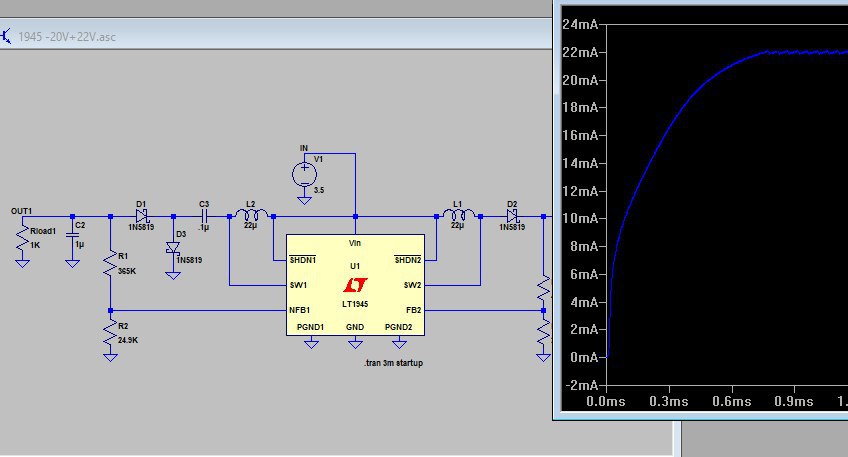The image size is (848, 457).
Task: Select the L2 inductor symbol
Action: 251,214
